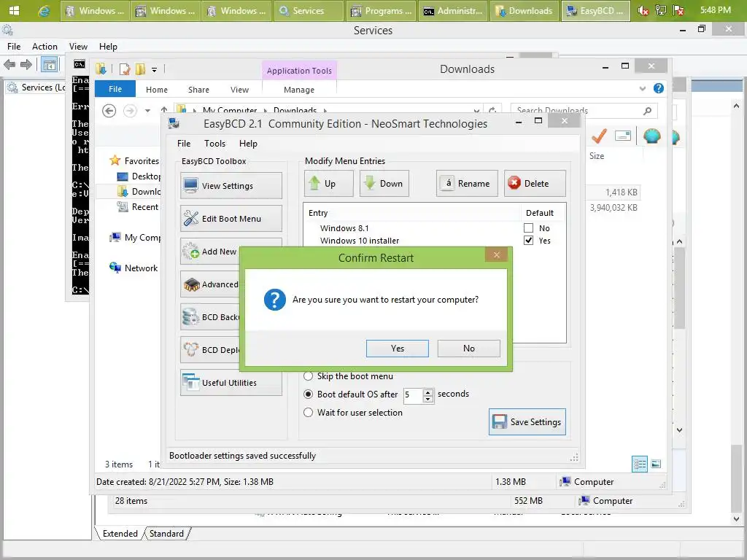
Task: Select the Windows 8.1 entry
Action: pyautogui.click(x=344, y=228)
